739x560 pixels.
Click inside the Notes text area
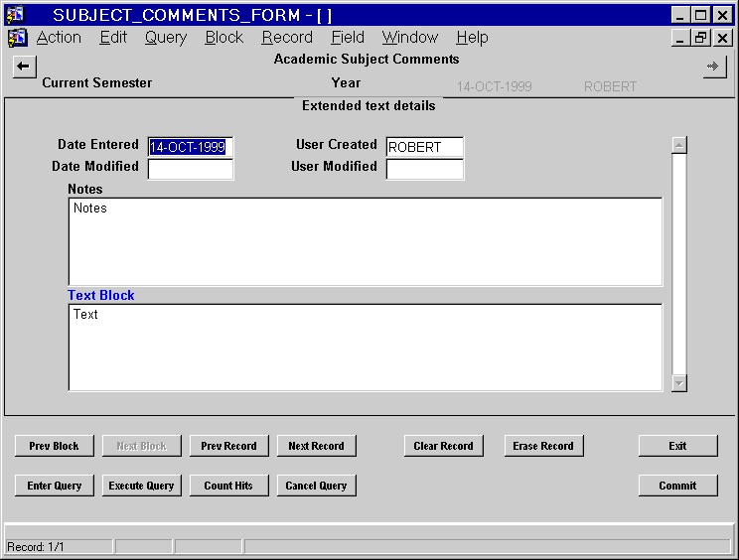pyautogui.click(x=366, y=242)
